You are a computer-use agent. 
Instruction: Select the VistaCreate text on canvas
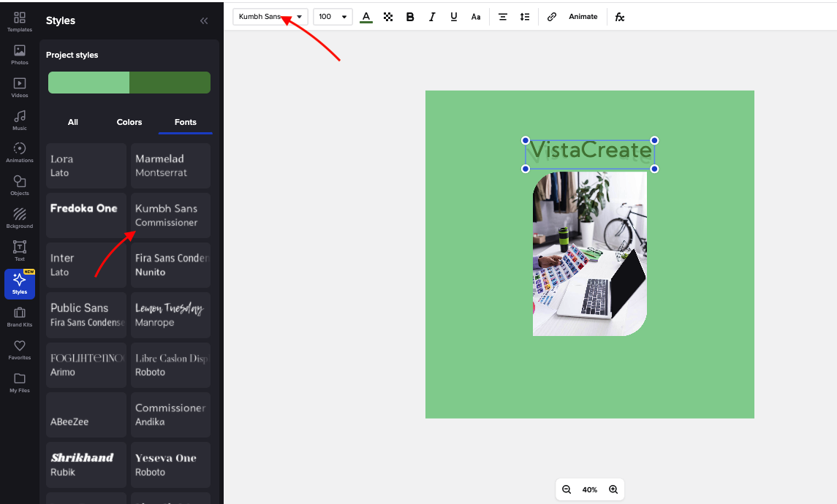(x=590, y=154)
